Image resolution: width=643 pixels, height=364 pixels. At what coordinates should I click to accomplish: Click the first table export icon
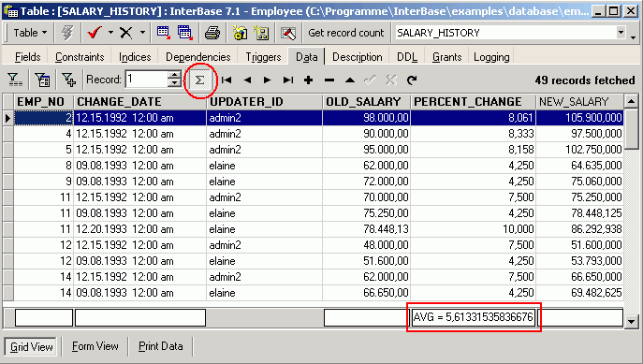[x=164, y=33]
